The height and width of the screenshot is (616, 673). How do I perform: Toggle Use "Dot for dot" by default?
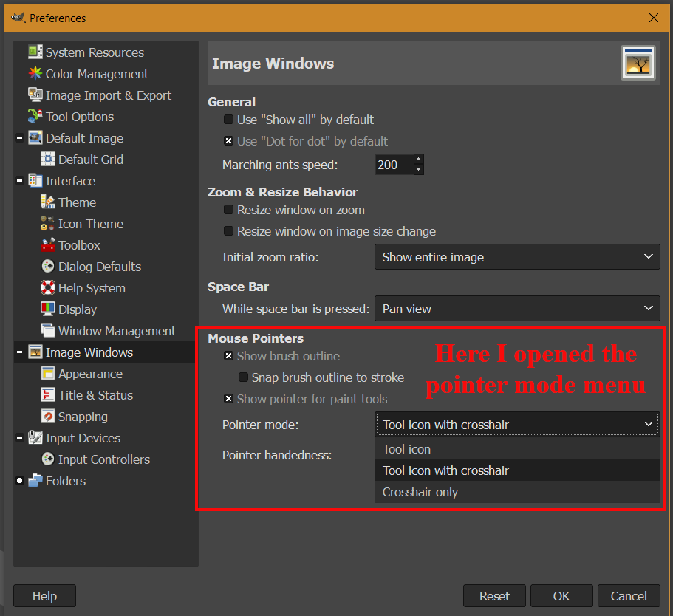[x=229, y=141]
